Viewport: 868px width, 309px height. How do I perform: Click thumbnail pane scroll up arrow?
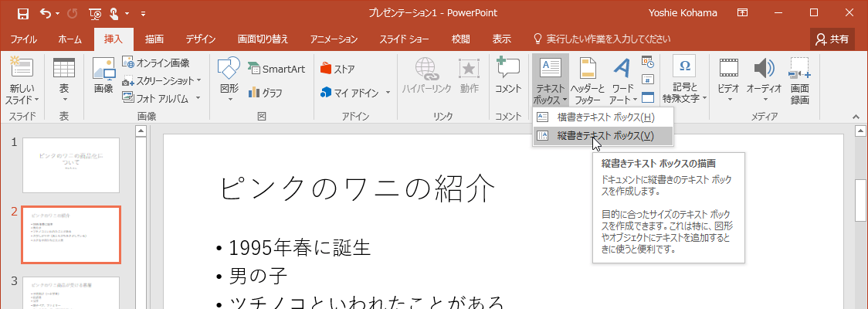141,131
